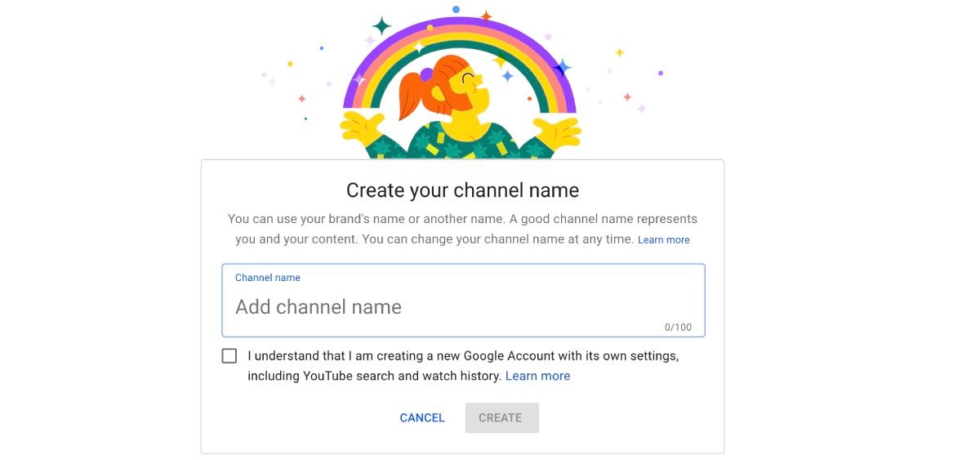Click the small 'Channel name' field label

click(268, 278)
